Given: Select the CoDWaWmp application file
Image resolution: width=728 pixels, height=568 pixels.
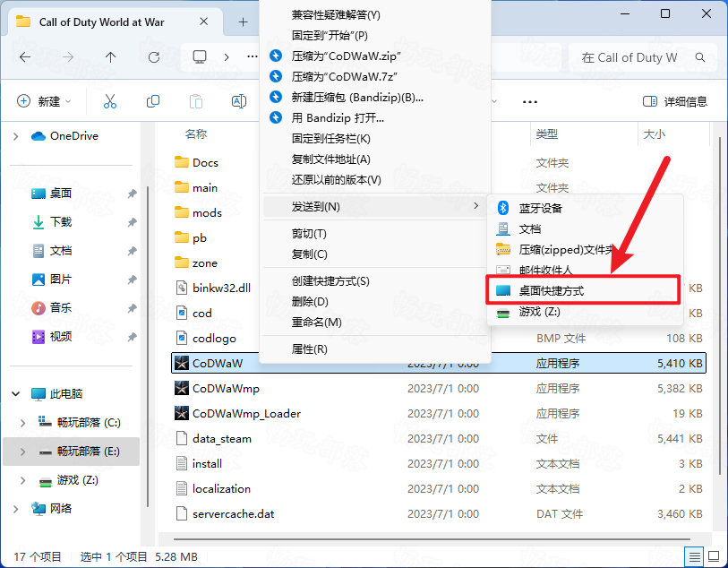Looking at the screenshot, I should pos(439,388).
